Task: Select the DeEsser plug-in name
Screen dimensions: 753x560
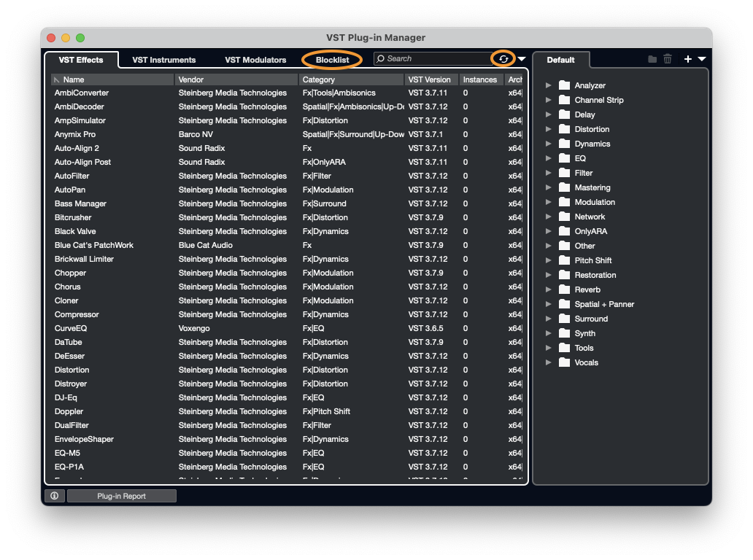Action: click(69, 356)
